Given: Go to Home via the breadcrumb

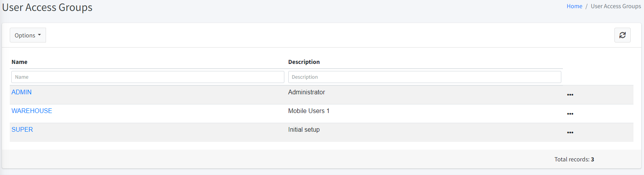Looking at the screenshot, I should (574, 6).
